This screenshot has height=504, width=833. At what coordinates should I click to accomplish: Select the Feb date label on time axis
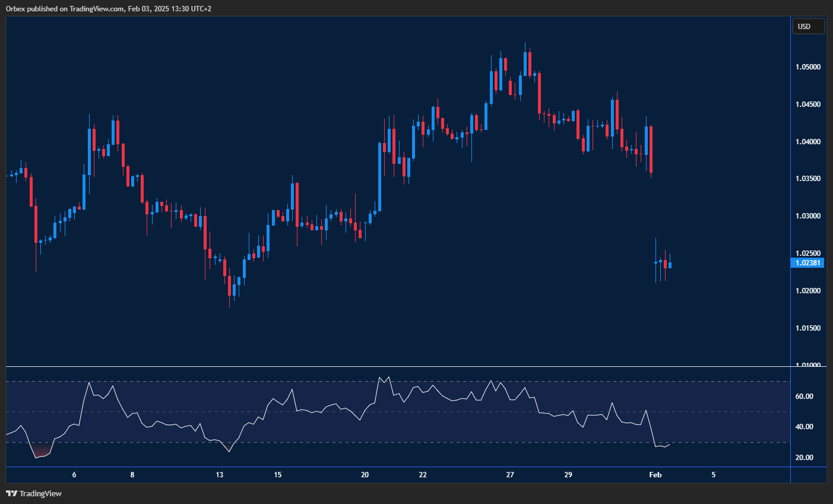tap(655, 475)
